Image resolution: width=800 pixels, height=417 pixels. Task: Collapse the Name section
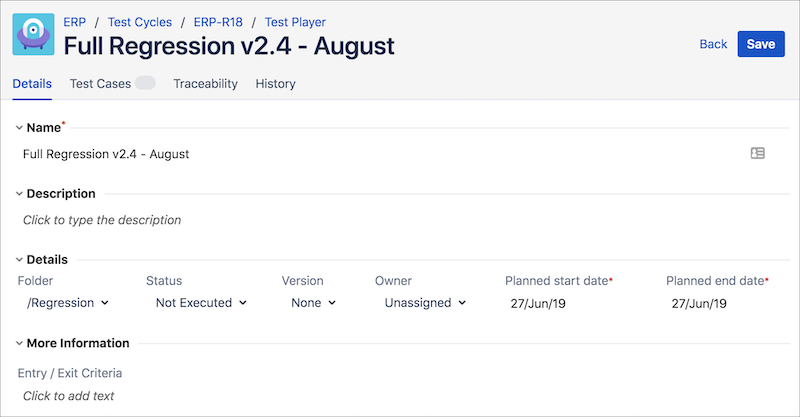(19, 127)
